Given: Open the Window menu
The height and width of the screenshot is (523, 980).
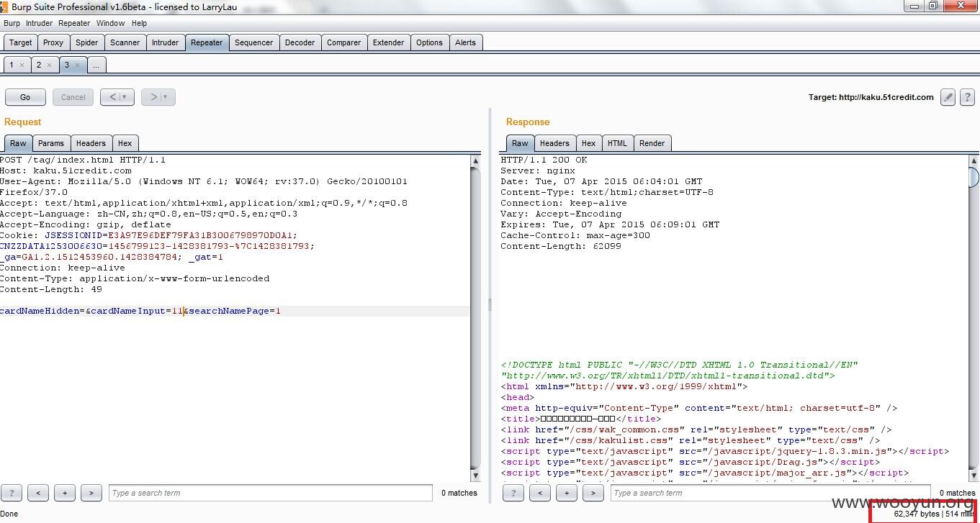Looking at the screenshot, I should (x=110, y=23).
